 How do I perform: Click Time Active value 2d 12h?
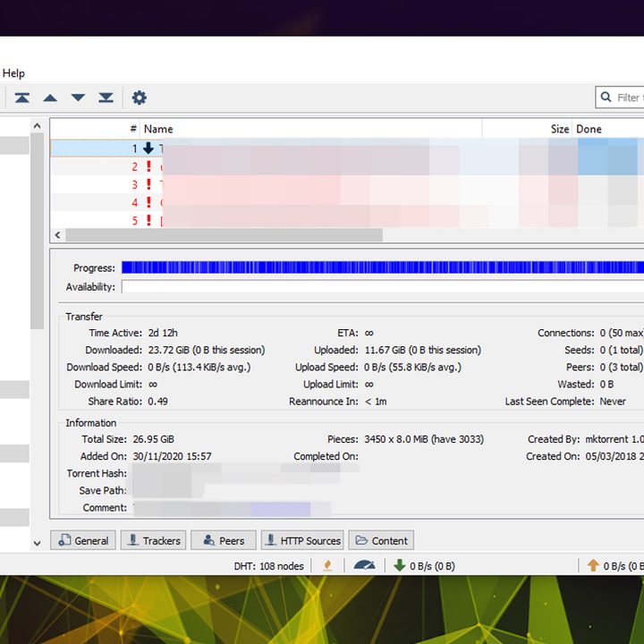pyautogui.click(x=163, y=333)
